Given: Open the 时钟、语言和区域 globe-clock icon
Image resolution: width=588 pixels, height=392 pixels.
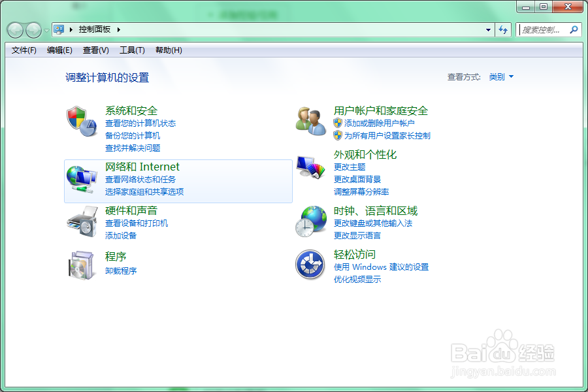Looking at the screenshot, I should tap(311, 221).
